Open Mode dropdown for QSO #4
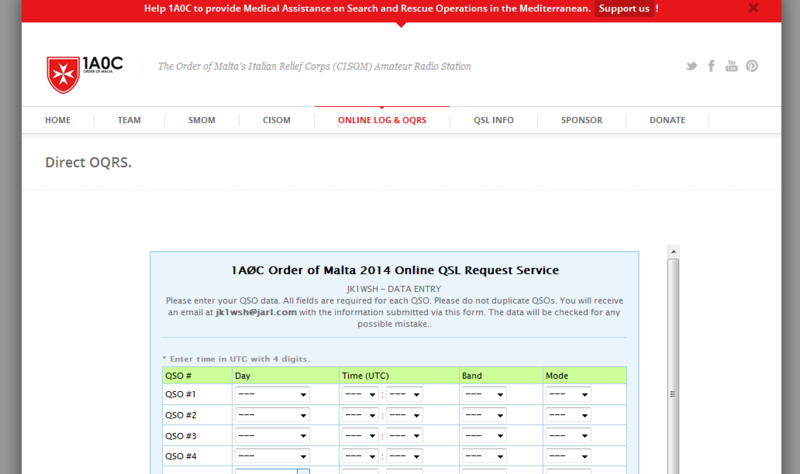Viewport: 800px width, 474px height. coord(568,456)
